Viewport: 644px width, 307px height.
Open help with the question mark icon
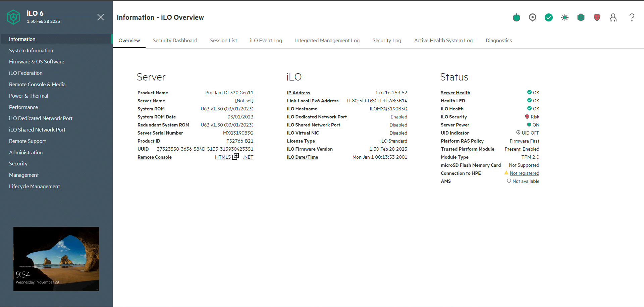(x=632, y=17)
